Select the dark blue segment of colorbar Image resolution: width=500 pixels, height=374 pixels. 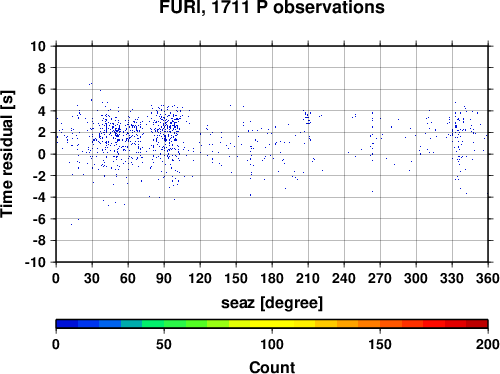(x=67, y=324)
